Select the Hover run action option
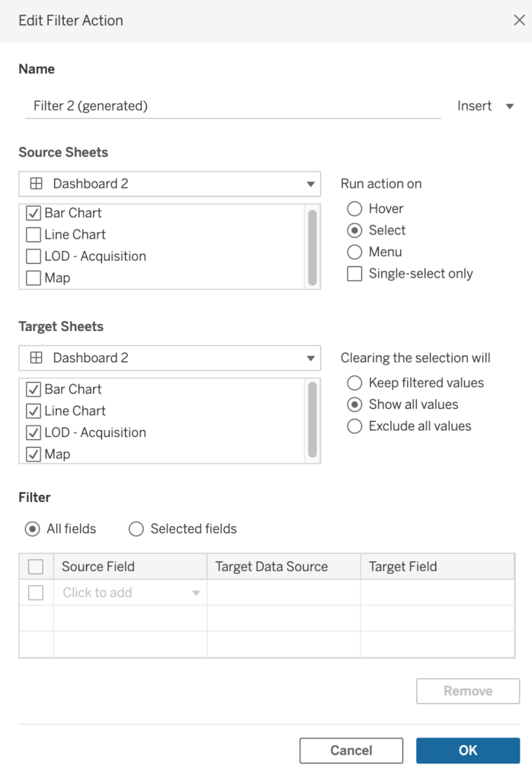532x781 pixels. coord(354,209)
